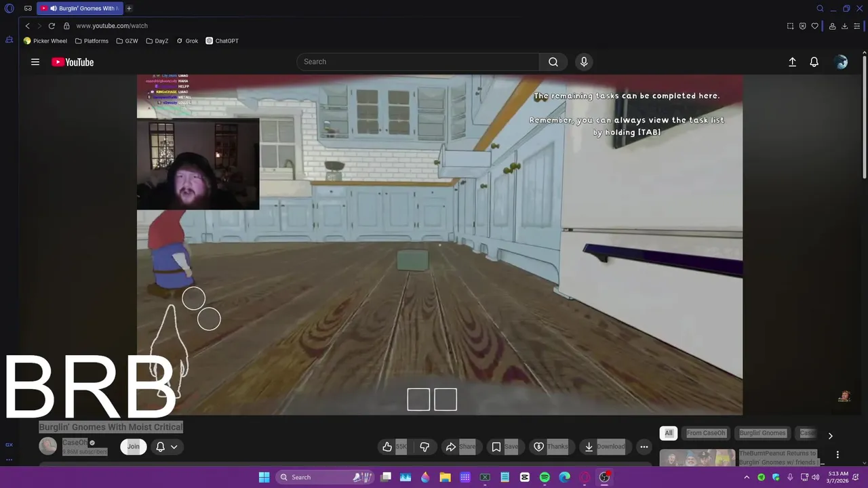Screen dimensions: 868x488
Task: Go back in the browser
Action: 27,26
